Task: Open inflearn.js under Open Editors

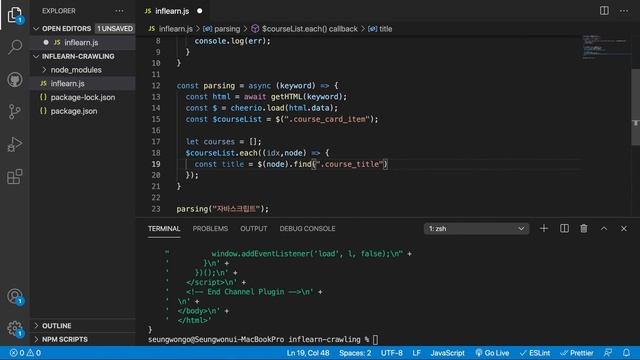Action: (x=82, y=42)
